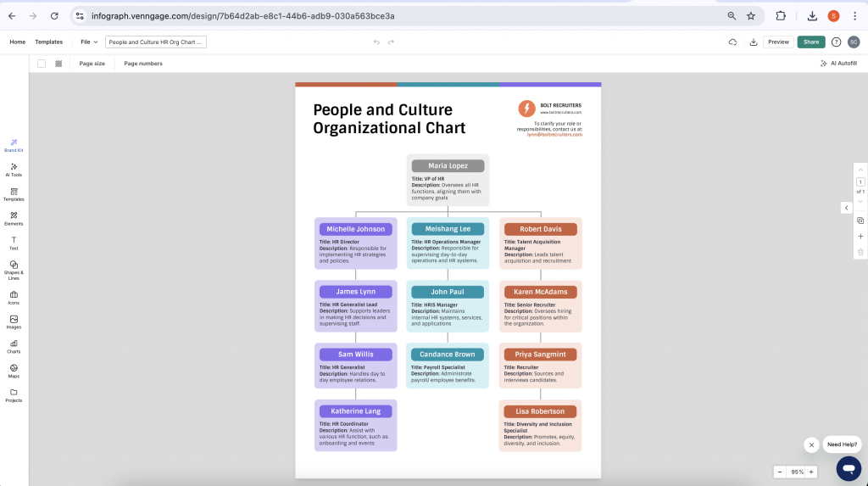
Task: Open Shapes & Lines panel
Action: (14, 270)
